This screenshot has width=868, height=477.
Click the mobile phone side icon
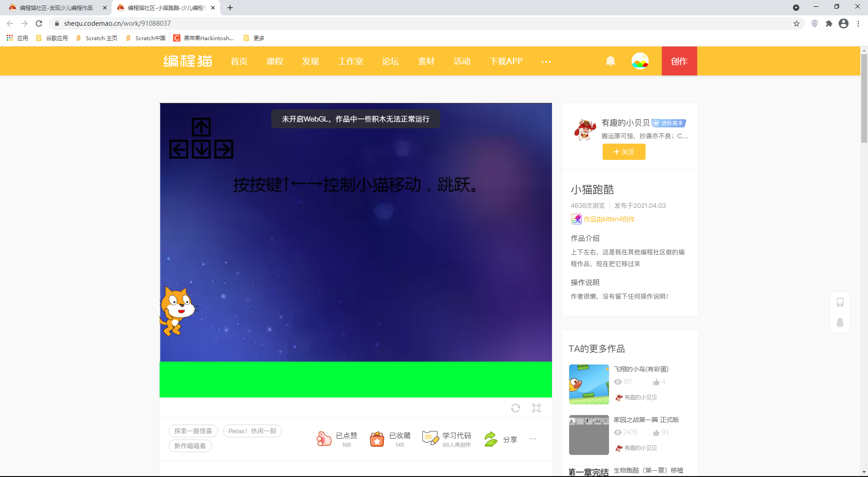tap(840, 302)
